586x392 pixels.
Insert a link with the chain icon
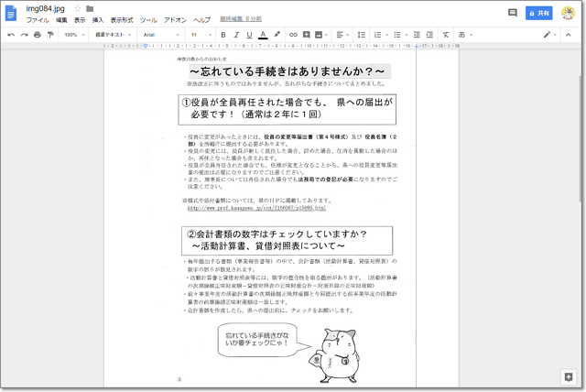pos(293,34)
